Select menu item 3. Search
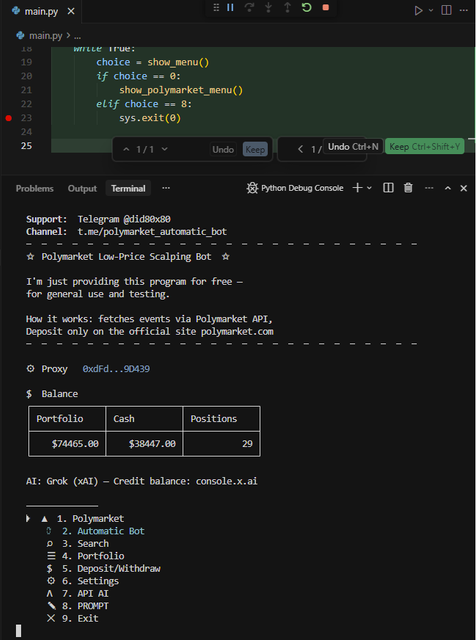Screen dimensions: 476x640 point(86,544)
